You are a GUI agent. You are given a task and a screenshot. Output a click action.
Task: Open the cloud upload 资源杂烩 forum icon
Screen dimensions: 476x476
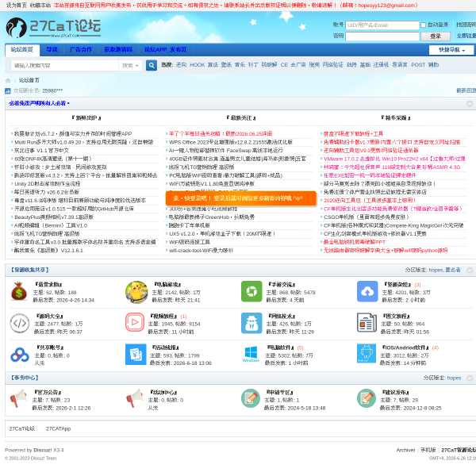(367, 291)
